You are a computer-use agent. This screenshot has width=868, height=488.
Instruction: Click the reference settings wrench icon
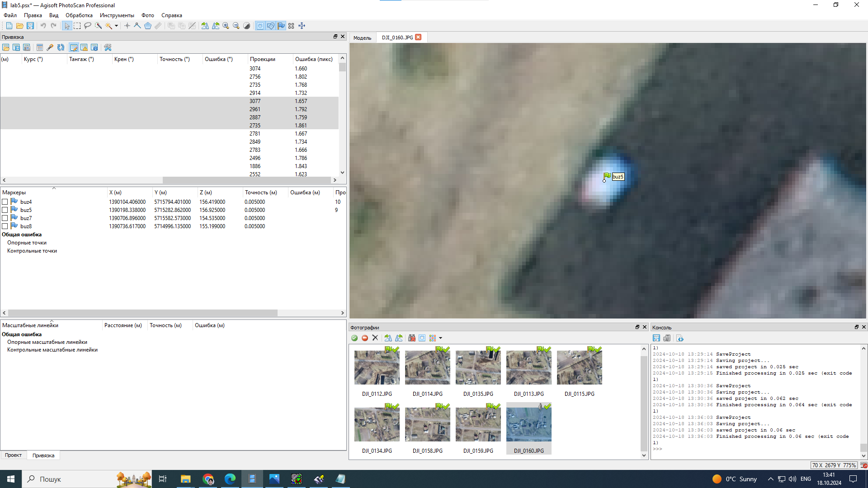108,47
